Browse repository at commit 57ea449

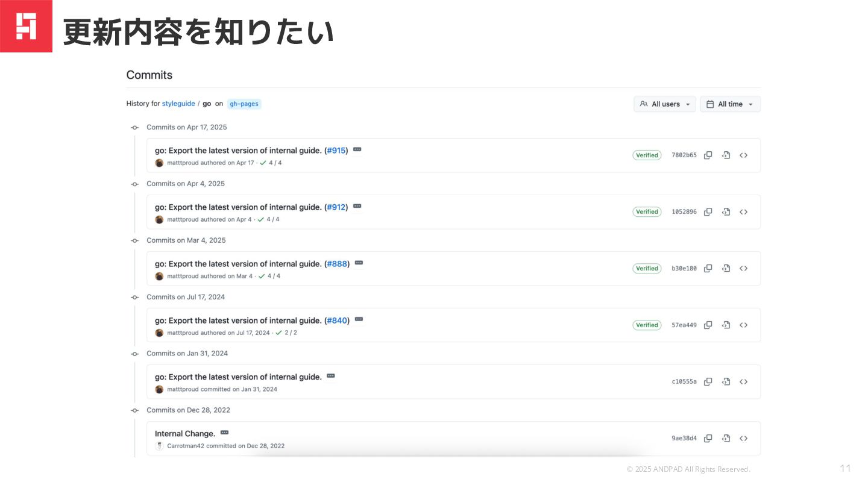tap(743, 325)
